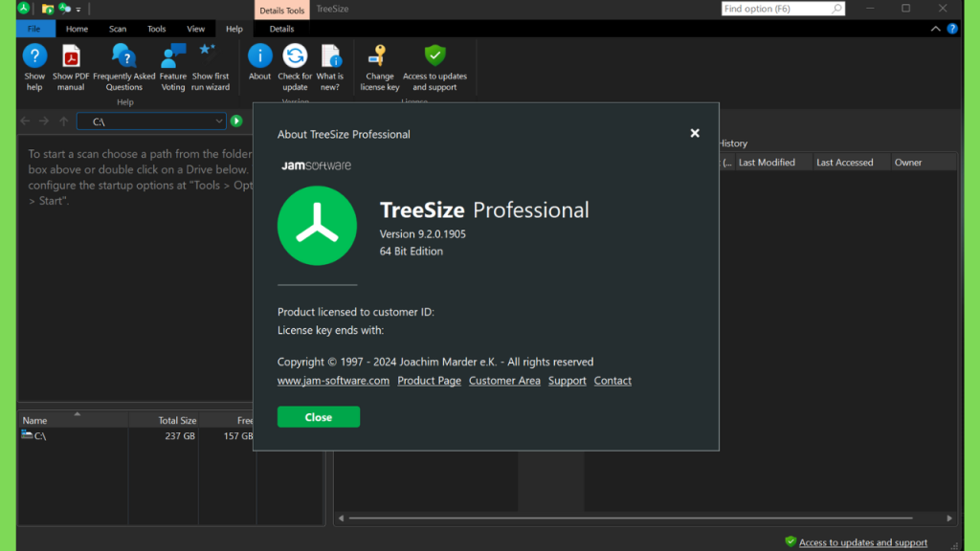
Task: Switch to the View tab
Action: pos(195,29)
